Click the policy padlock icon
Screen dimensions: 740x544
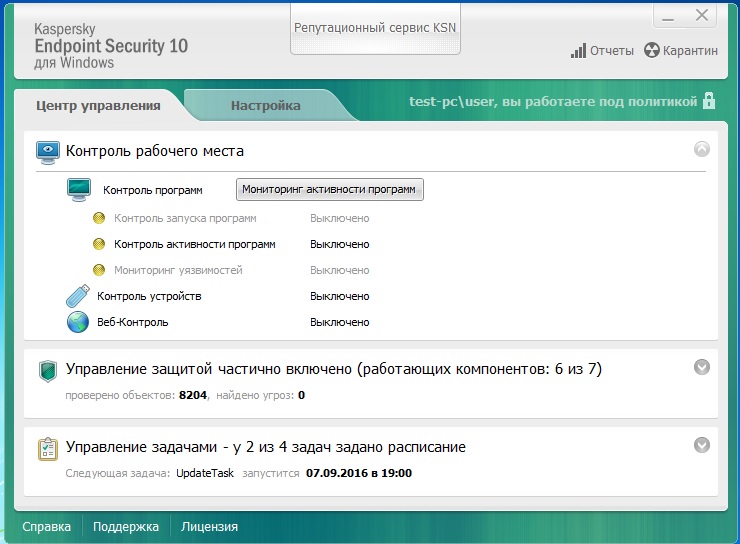pyautogui.click(x=709, y=101)
